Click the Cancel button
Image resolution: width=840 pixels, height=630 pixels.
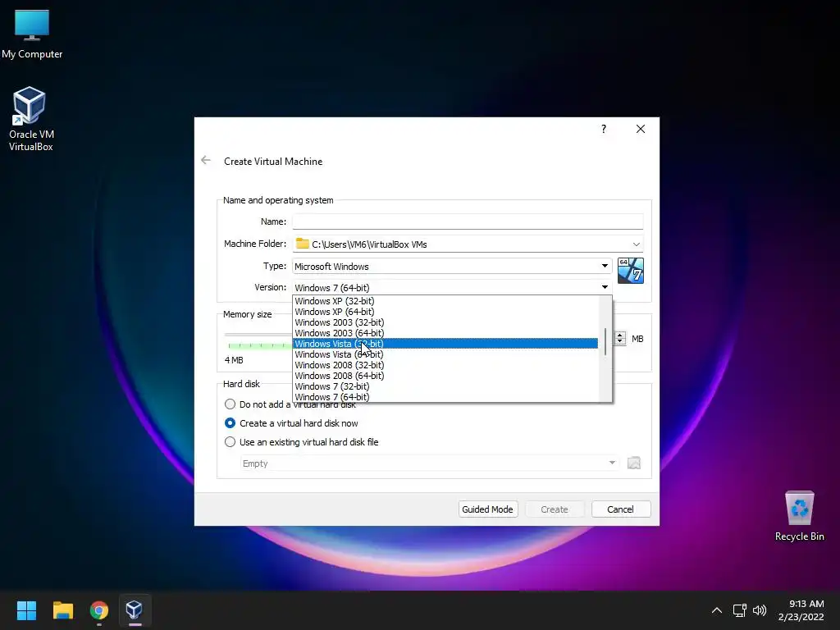(x=620, y=509)
